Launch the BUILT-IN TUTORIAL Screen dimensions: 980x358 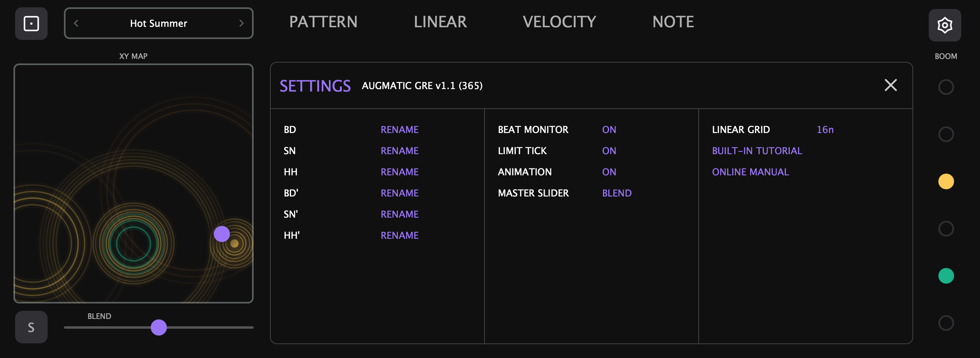pyautogui.click(x=757, y=151)
